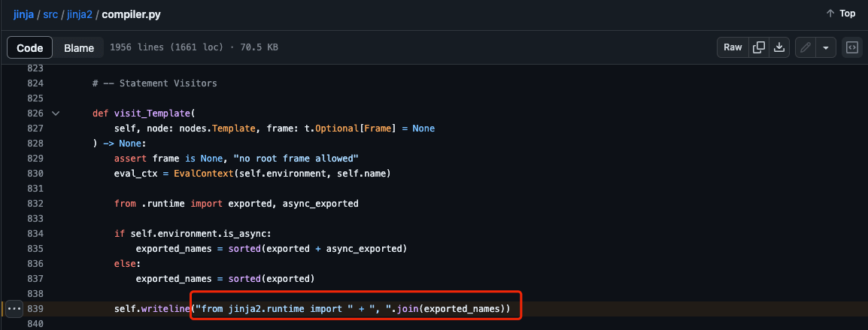Download raw file icon
The image size is (868, 330).
779,47
